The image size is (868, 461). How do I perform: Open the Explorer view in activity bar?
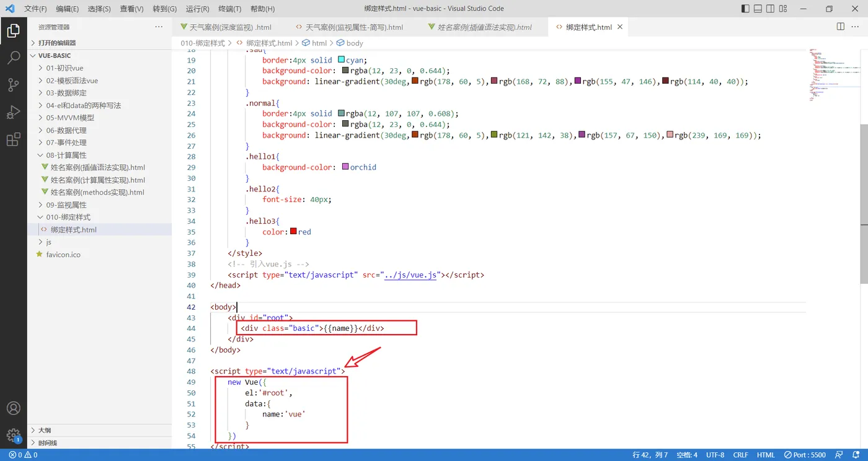click(13, 30)
